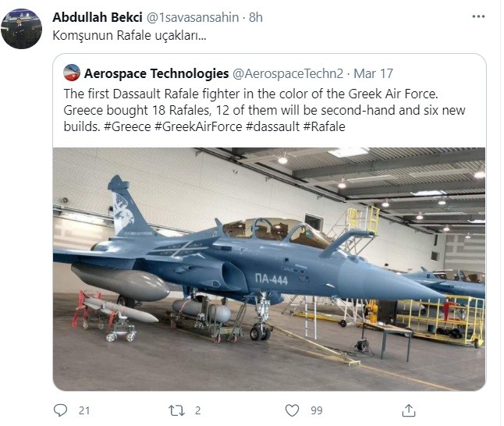Open the Aerospace Technologies account name
This screenshot has height=426, width=504.
(x=157, y=73)
